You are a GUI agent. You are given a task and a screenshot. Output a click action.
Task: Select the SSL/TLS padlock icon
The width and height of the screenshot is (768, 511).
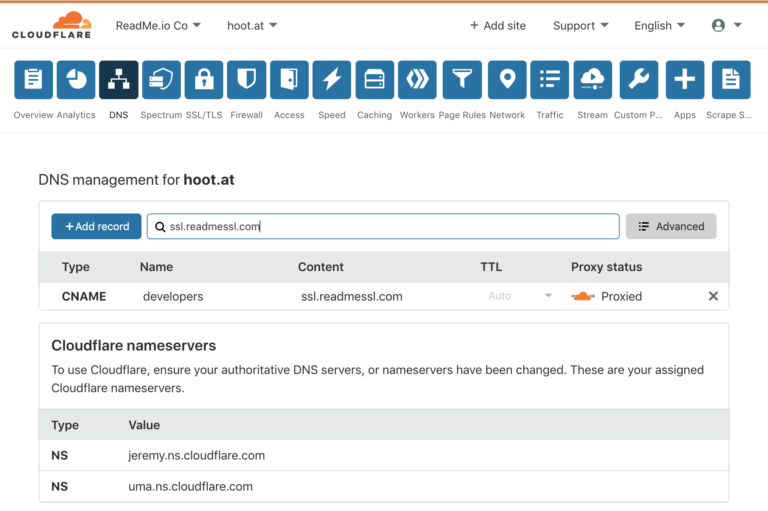click(x=204, y=80)
